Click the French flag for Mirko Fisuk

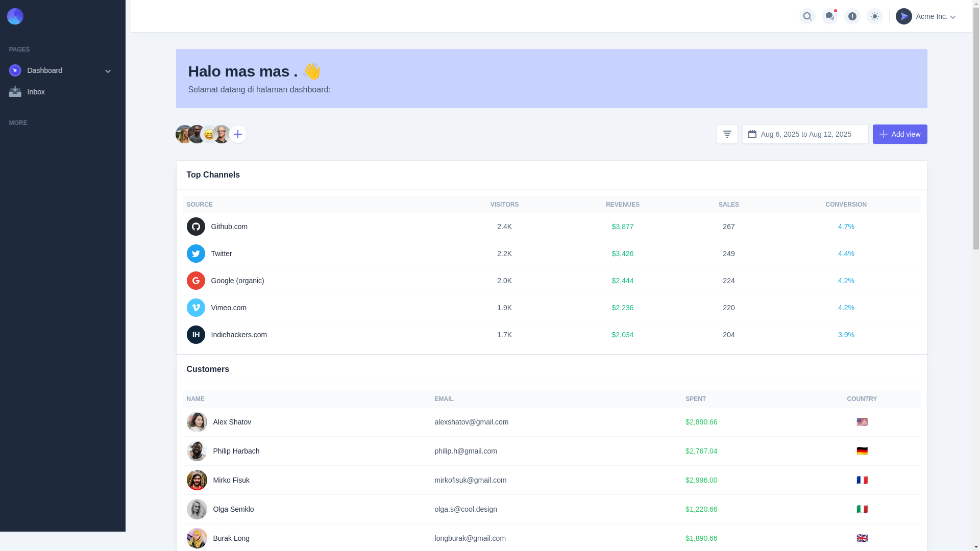coord(862,480)
